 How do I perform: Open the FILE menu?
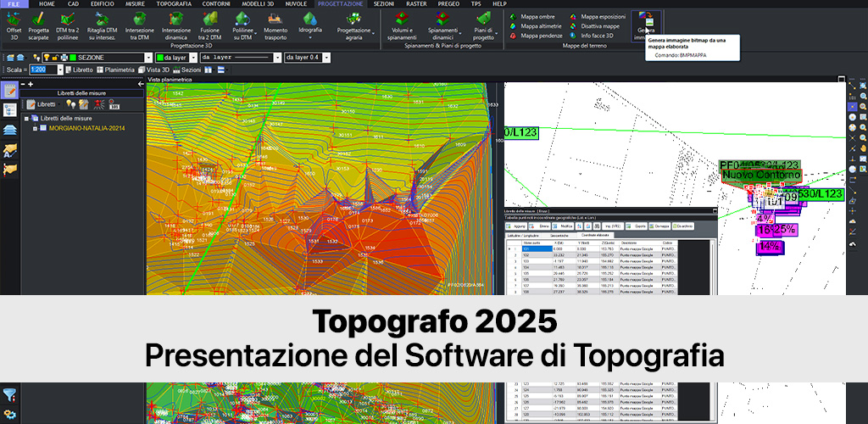click(14, 3)
